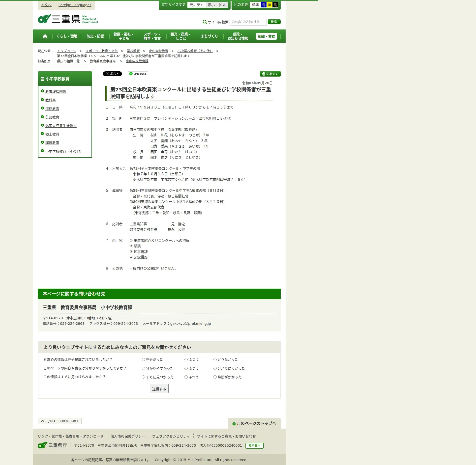Select 充分だった radio button
This screenshot has width=476, height=465.
point(143,359)
